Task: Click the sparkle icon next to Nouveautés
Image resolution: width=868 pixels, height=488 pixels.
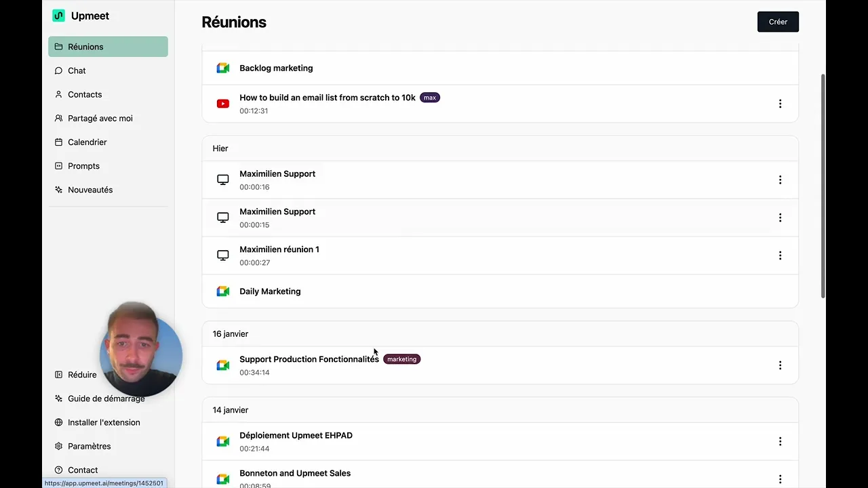Action: 59,190
